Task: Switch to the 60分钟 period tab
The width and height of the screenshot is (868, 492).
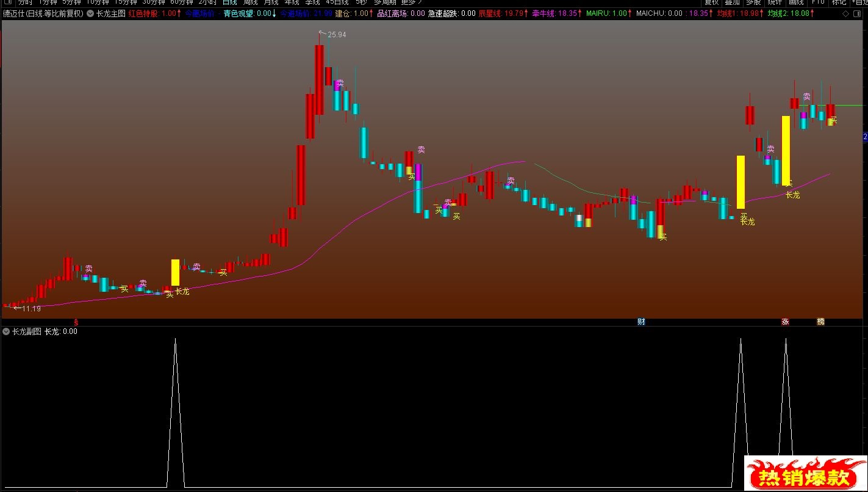Action: pos(182,2)
